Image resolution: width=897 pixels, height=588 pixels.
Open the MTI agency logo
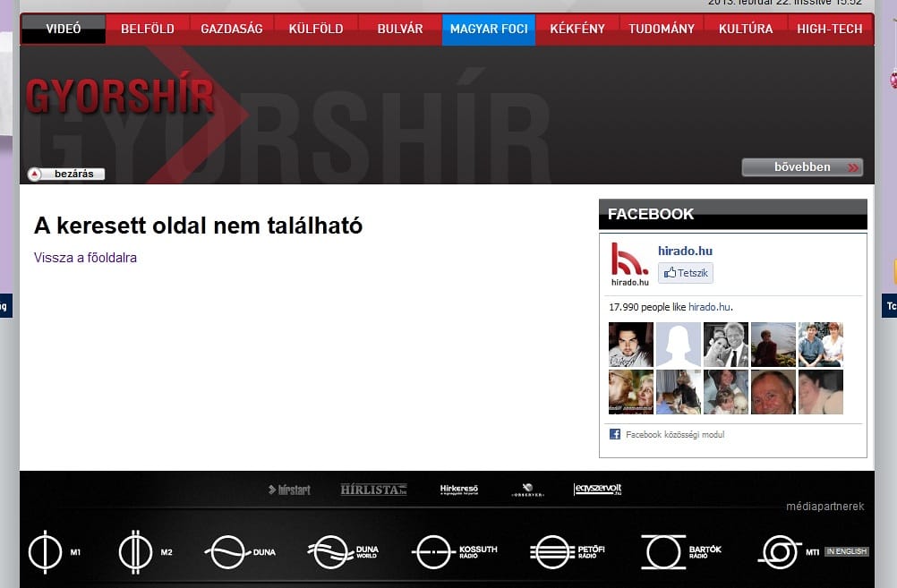tap(789, 552)
